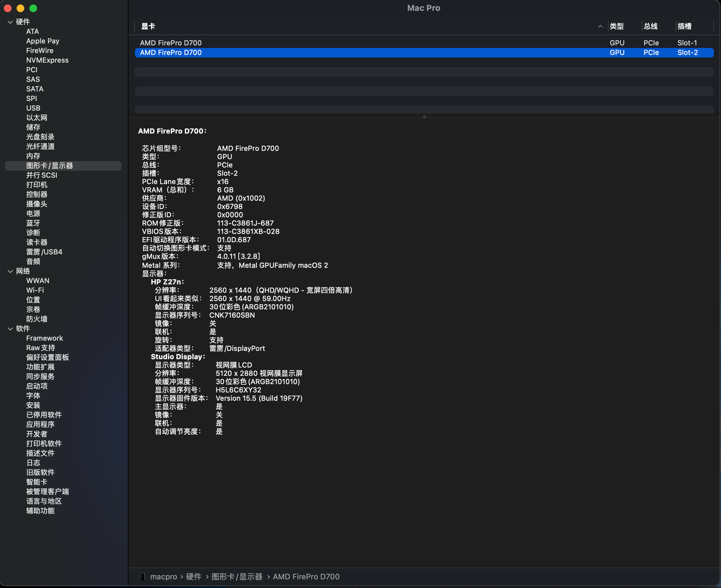This screenshot has width=721, height=588.
Task: Select 同步服务 under 软件
Action: coord(40,377)
